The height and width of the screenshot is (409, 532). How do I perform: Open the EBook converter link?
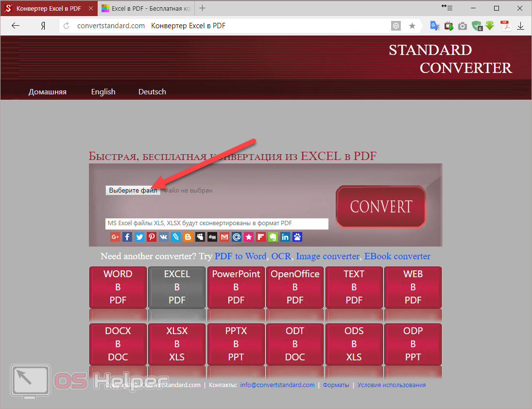click(397, 256)
